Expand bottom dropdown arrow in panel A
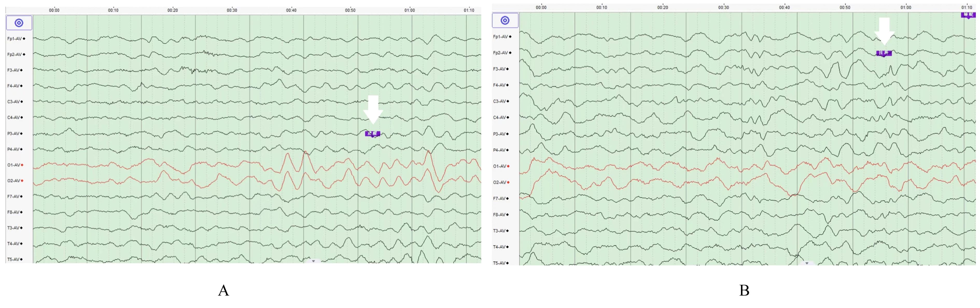 [x=313, y=261]
